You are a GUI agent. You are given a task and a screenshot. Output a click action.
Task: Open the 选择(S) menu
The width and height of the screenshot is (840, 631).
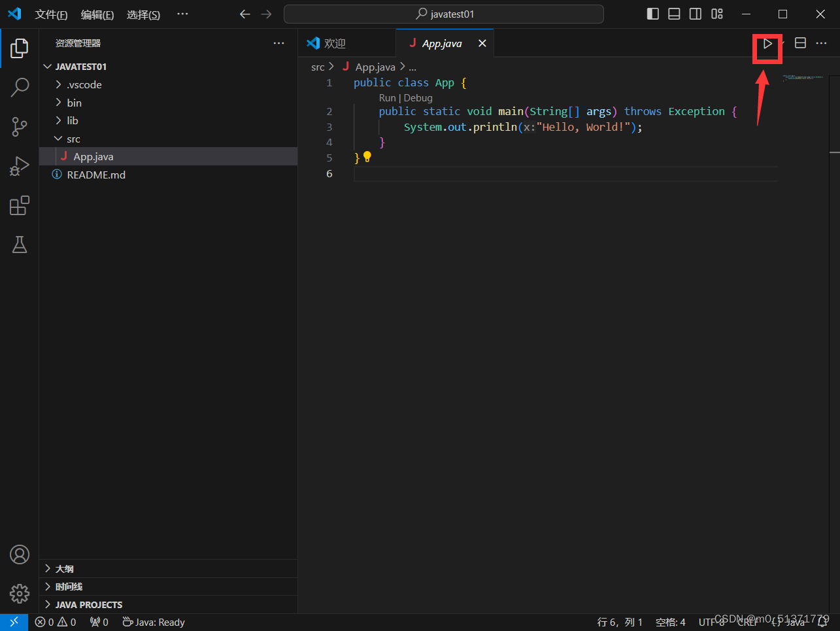pyautogui.click(x=143, y=14)
